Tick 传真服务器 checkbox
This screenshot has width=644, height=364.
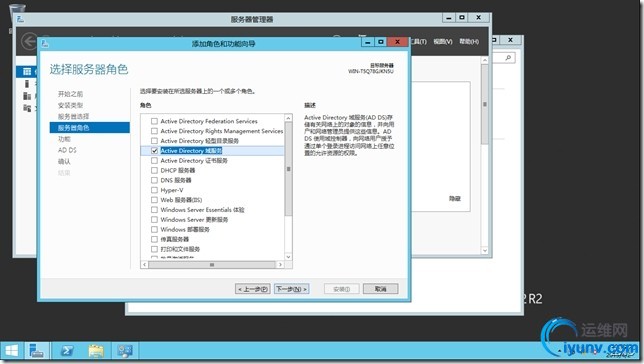pos(154,240)
